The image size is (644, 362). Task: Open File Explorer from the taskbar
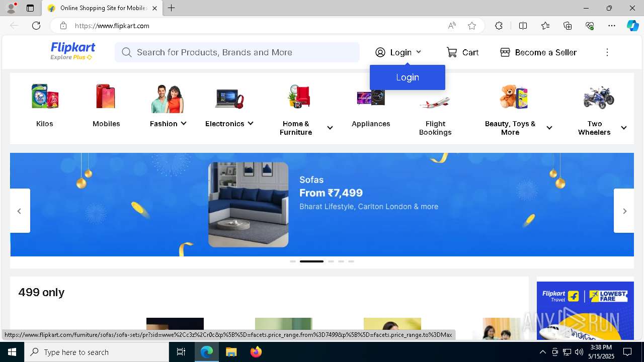tap(231, 352)
